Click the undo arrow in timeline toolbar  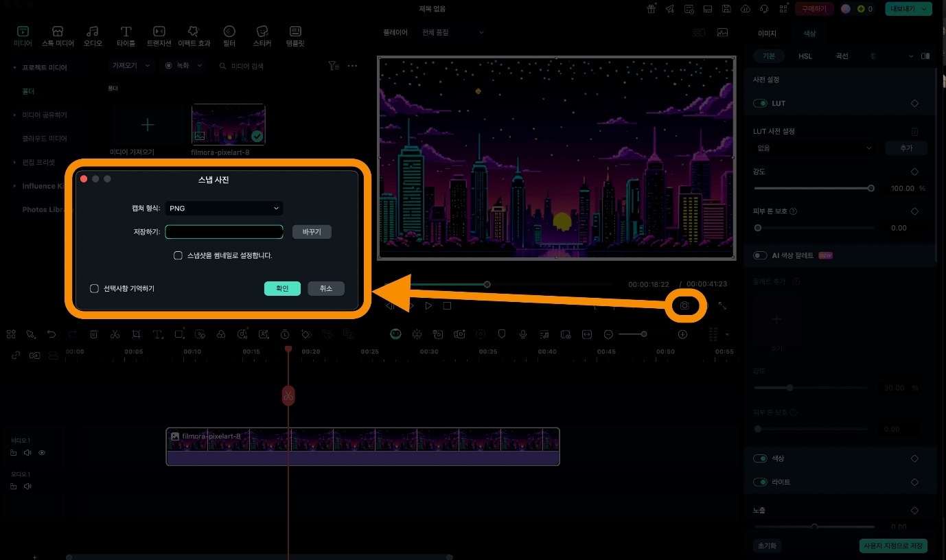point(51,334)
